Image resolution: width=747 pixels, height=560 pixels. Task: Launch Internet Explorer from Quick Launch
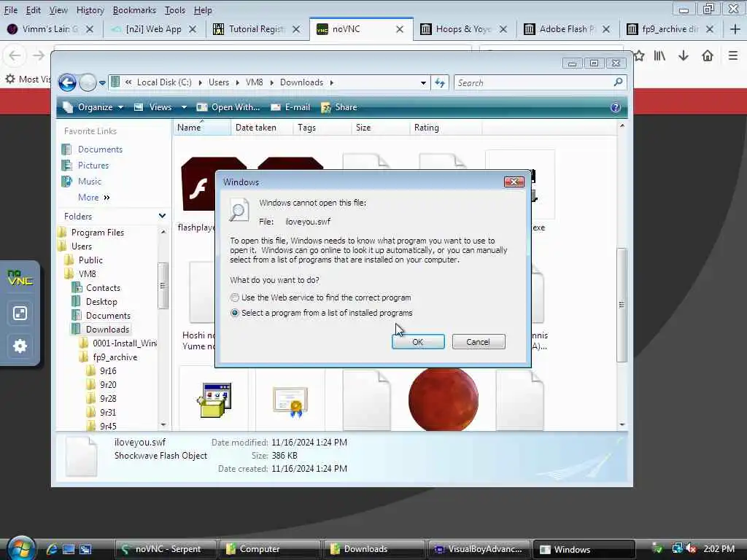coord(52,549)
